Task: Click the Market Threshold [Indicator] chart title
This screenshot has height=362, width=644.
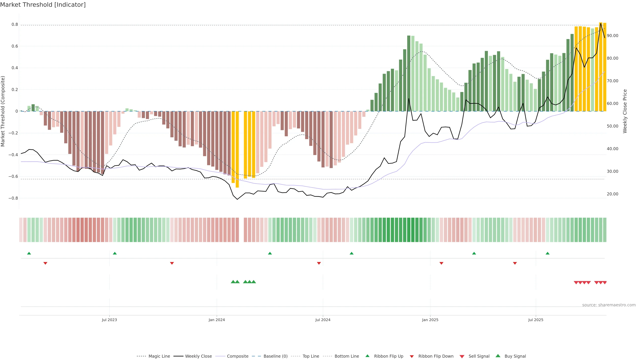Action: (x=43, y=5)
